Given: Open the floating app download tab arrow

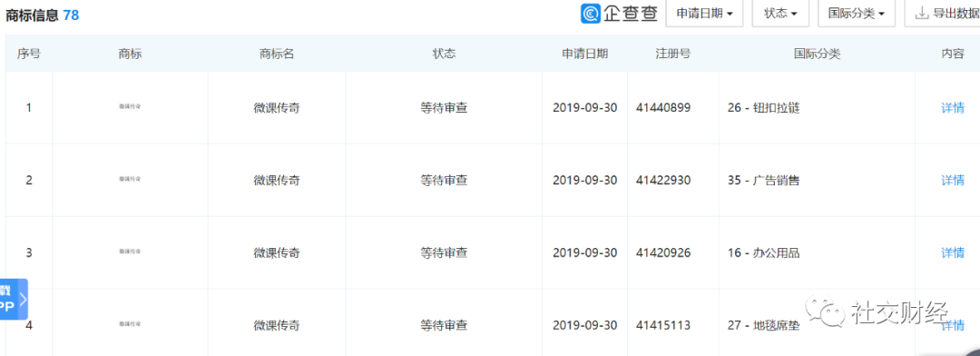Looking at the screenshot, I should coord(23,300).
